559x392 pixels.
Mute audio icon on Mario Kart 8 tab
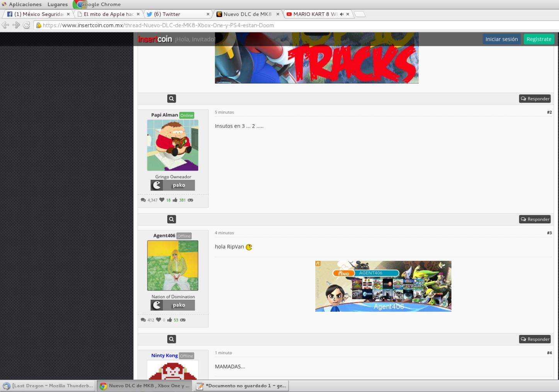point(342,14)
